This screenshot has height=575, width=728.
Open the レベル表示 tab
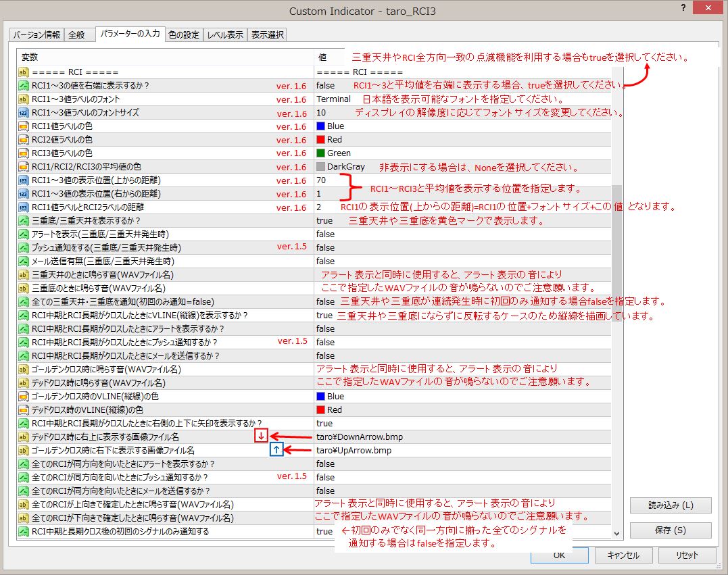click(225, 35)
